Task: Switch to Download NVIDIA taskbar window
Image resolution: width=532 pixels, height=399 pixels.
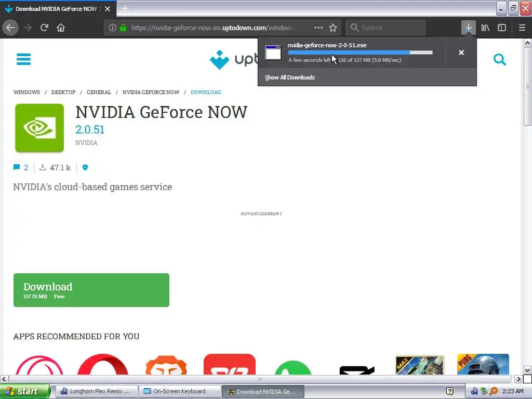Action: coord(263,392)
